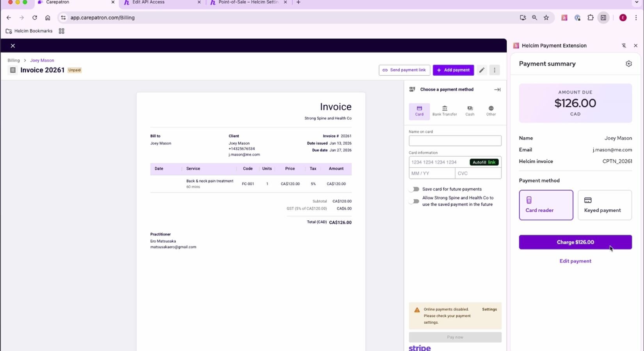Expand the browser tab search chevron
The width and height of the screenshot is (644, 351).
coord(637,2)
